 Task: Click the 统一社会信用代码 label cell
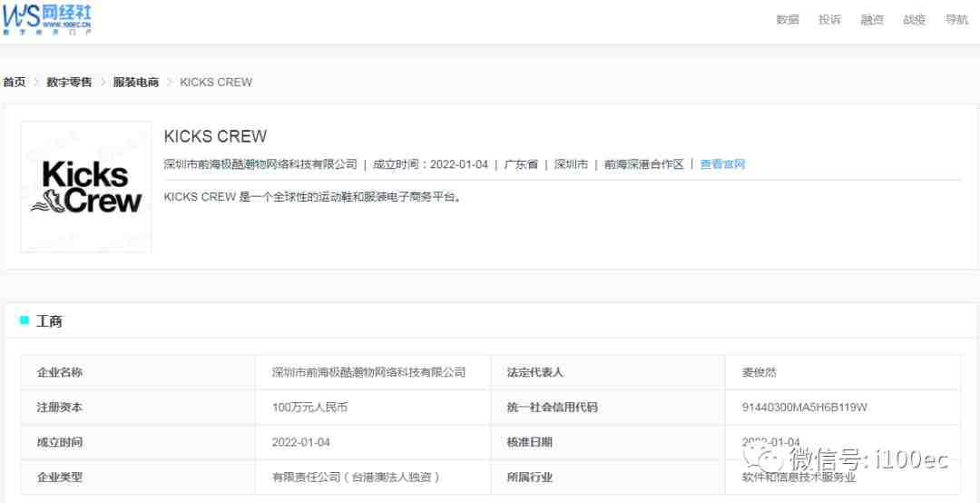pyautogui.click(x=608, y=408)
